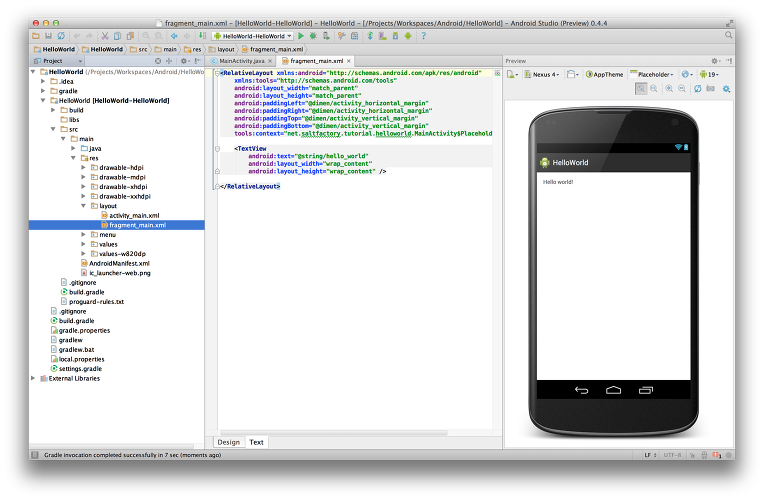
Task: Hide the Project panel with the hide icon
Action: click(197, 61)
